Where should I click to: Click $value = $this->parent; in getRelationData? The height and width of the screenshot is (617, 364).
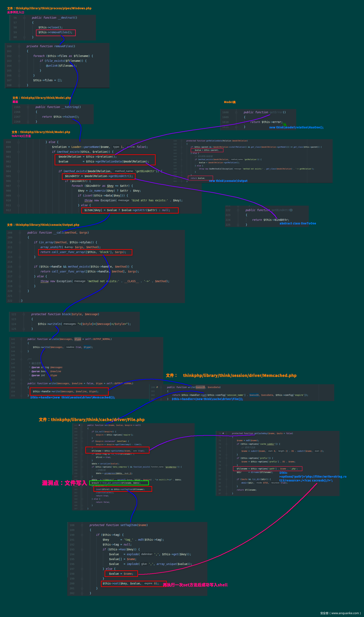(x=207, y=150)
